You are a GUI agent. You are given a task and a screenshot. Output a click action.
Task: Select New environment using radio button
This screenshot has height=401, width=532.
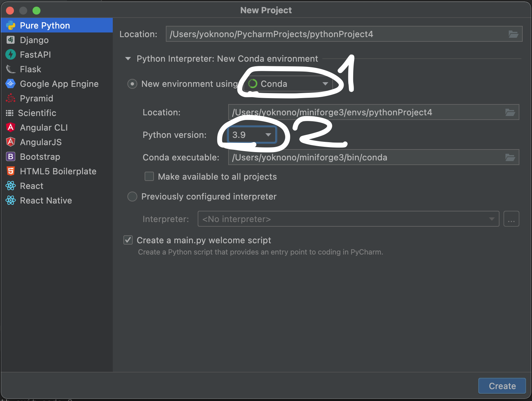[x=132, y=84]
